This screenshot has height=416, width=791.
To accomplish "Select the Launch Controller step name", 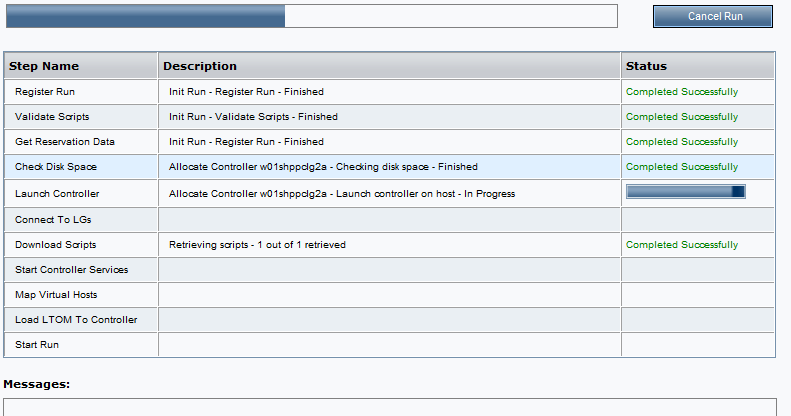I will [57, 194].
